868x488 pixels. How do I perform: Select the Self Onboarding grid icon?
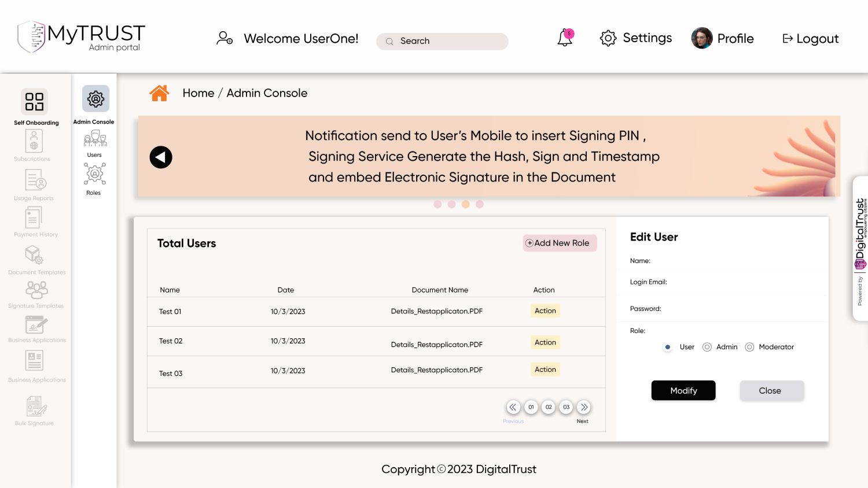34,102
